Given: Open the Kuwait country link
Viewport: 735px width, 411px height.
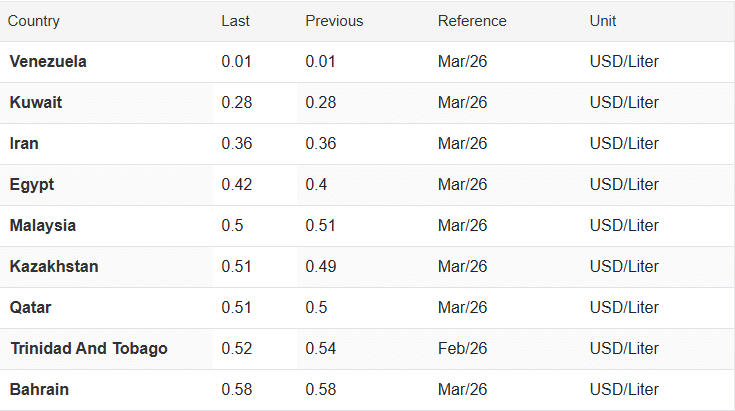Looking at the screenshot, I should click(x=36, y=103).
